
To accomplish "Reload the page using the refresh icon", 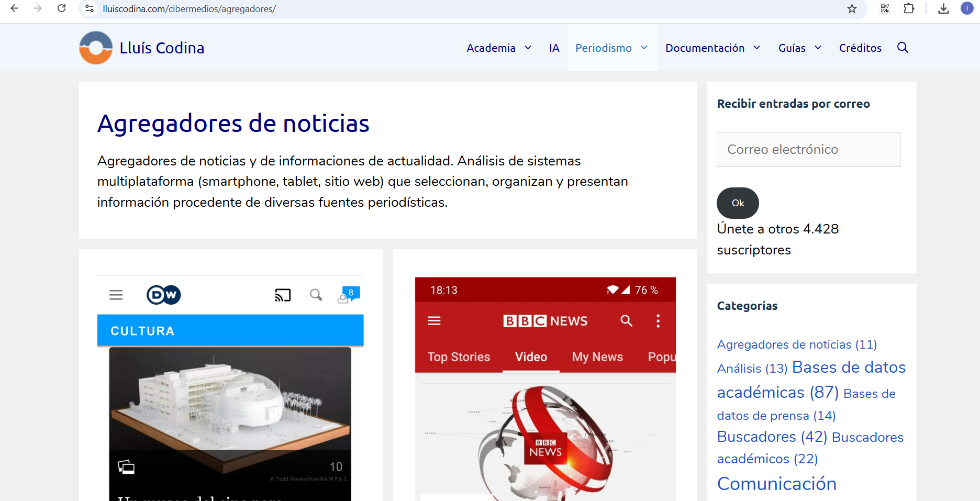I will pyautogui.click(x=62, y=8).
